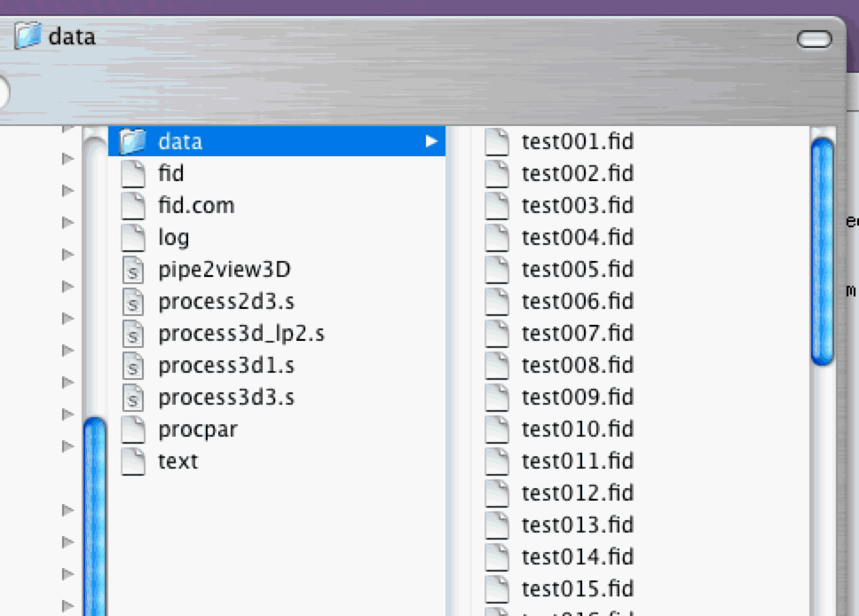This screenshot has height=616, width=859.
Task: Select test014.fid in the right column
Action: tap(577, 557)
